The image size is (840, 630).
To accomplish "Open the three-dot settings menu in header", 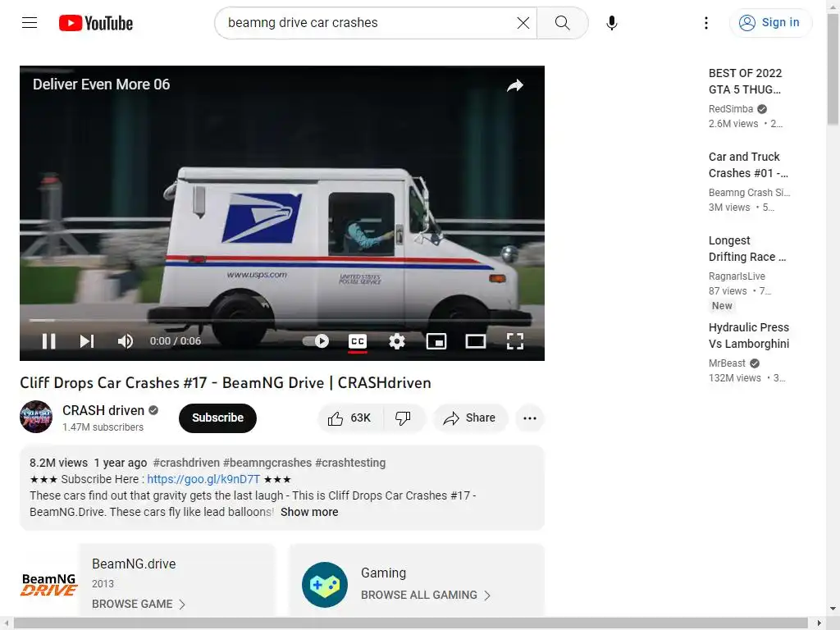I will tap(706, 22).
